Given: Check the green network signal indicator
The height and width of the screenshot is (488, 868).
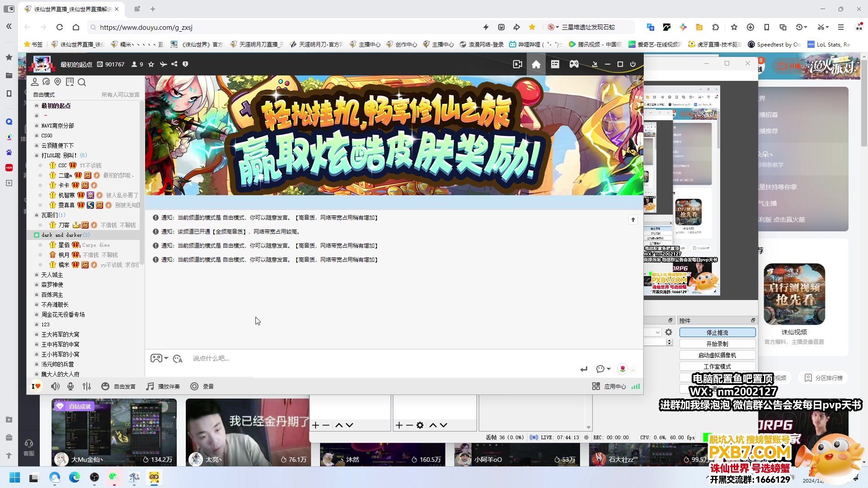Looking at the screenshot, I should [x=636, y=386].
